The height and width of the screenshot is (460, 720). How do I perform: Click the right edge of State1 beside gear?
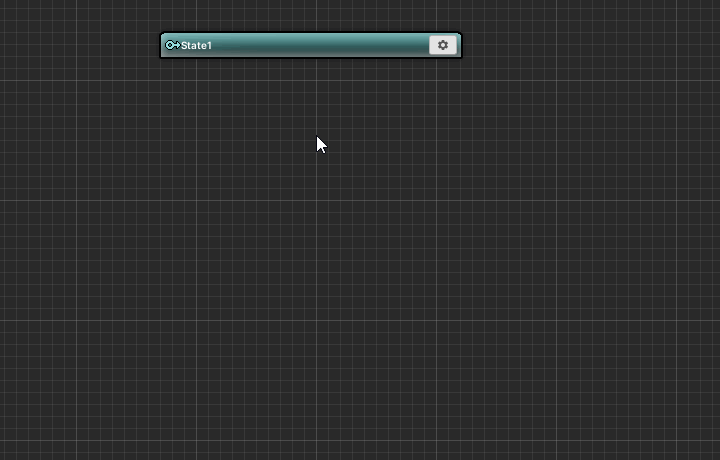tap(459, 45)
